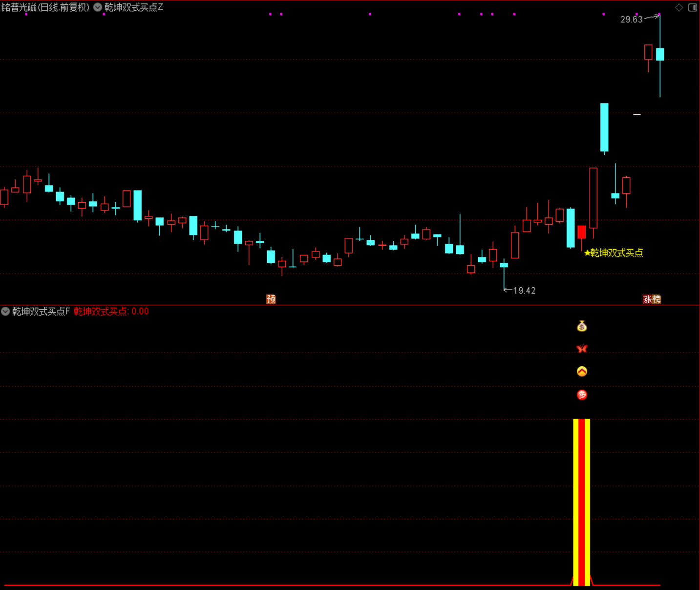
Task: Toggle the side panel icon at top right
Action: tap(693, 7)
